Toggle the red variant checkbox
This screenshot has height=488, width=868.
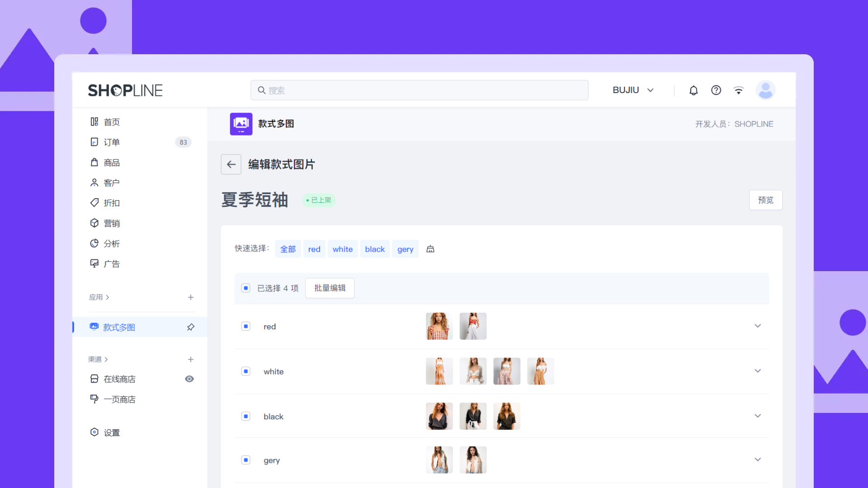[x=246, y=326]
